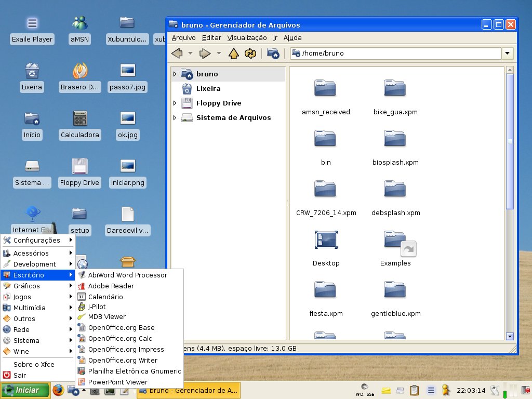Click the WD: SSE panel indicator

pyautogui.click(x=365, y=390)
